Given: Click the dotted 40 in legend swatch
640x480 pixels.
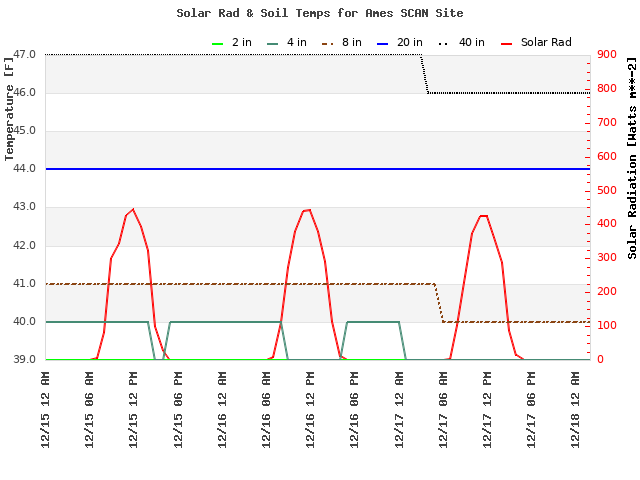Looking at the screenshot, I should coord(445,43).
